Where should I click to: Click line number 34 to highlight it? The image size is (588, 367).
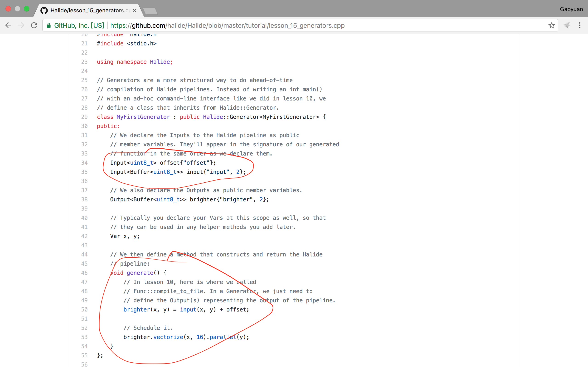(x=84, y=163)
